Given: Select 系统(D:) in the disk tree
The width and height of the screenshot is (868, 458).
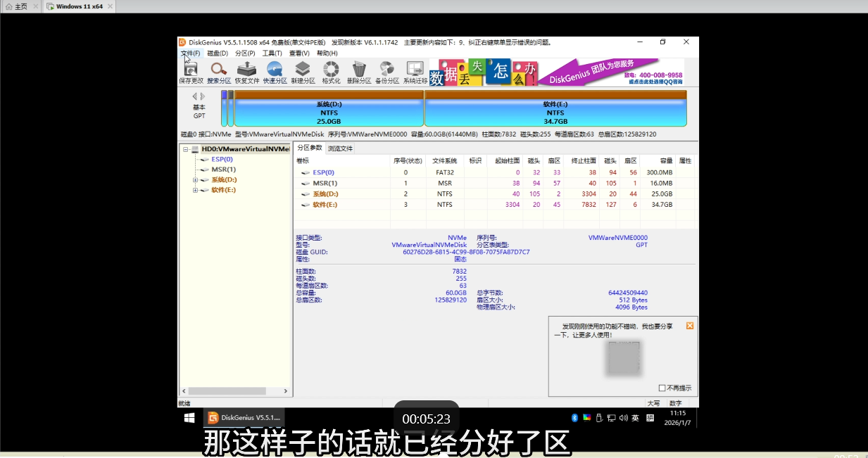Looking at the screenshot, I should click(x=224, y=180).
